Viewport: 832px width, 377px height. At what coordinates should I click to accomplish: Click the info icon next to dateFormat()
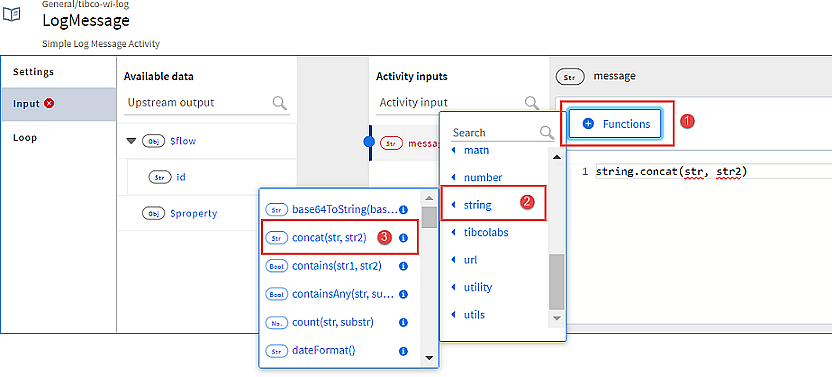[403, 351]
